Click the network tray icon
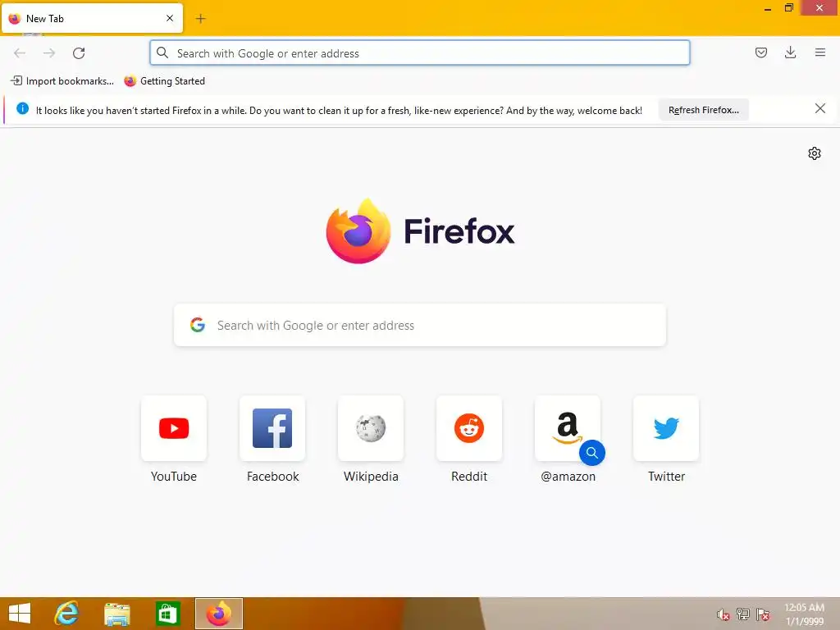Image resolution: width=840 pixels, height=630 pixels. (x=743, y=614)
